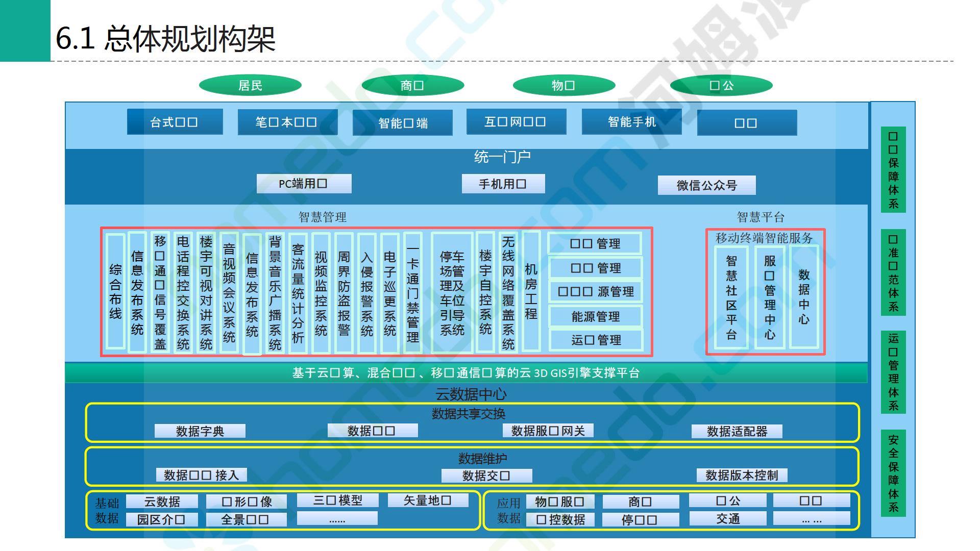Screen dimensions: 980x551
Task: Click the 居民 green oval
Action: click(x=250, y=85)
